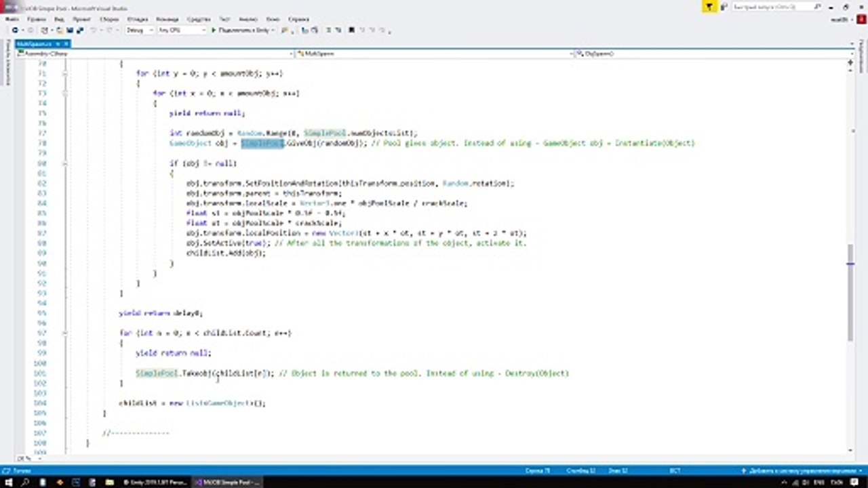Open the Edit menu

coord(37,20)
